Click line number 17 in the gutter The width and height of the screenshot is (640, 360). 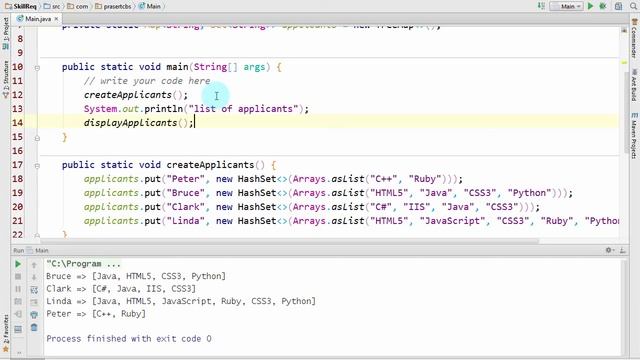coord(18,165)
